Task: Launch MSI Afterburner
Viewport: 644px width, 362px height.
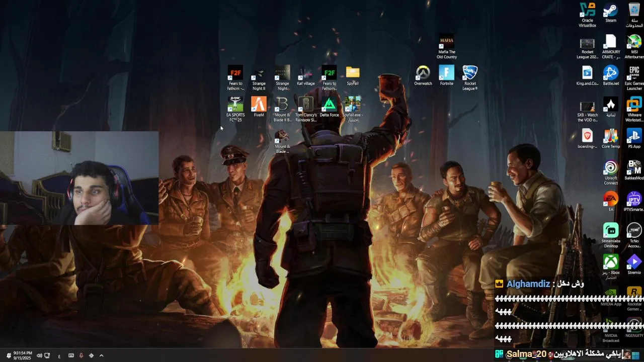Action: tap(634, 47)
